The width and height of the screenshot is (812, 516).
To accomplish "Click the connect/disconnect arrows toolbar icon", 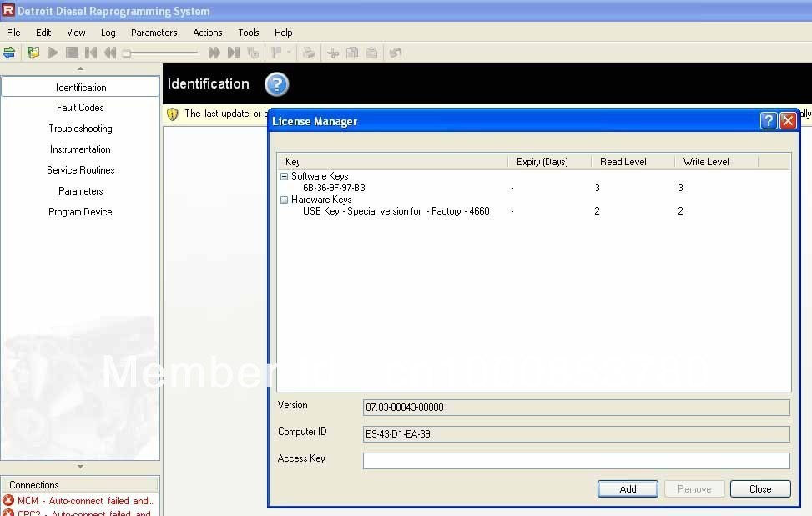I will pos(9,53).
